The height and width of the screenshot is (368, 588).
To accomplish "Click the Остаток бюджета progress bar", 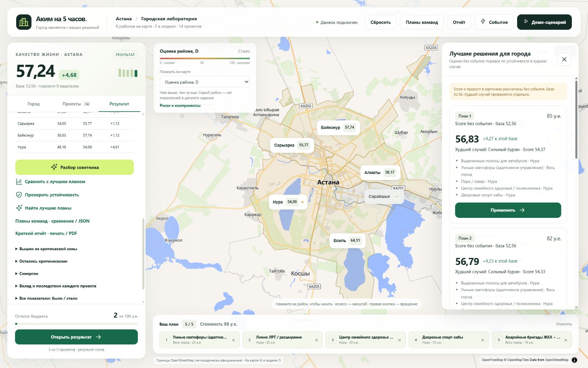I will pos(76,324).
